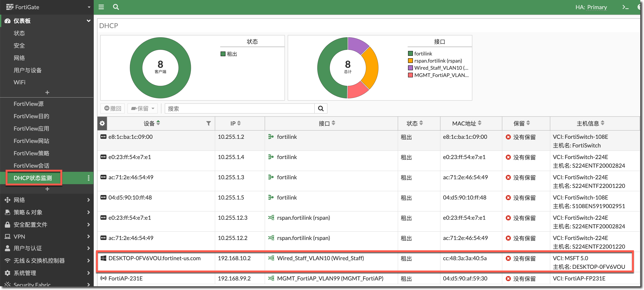The width and height of the screenshot is (644, 290).
Task: Click the magnifier search icon in the top bar
Action: [x=116, y=7]
